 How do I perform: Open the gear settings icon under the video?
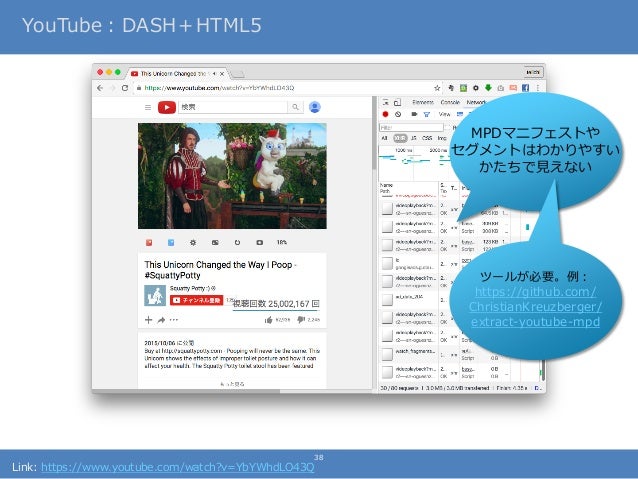193,243
